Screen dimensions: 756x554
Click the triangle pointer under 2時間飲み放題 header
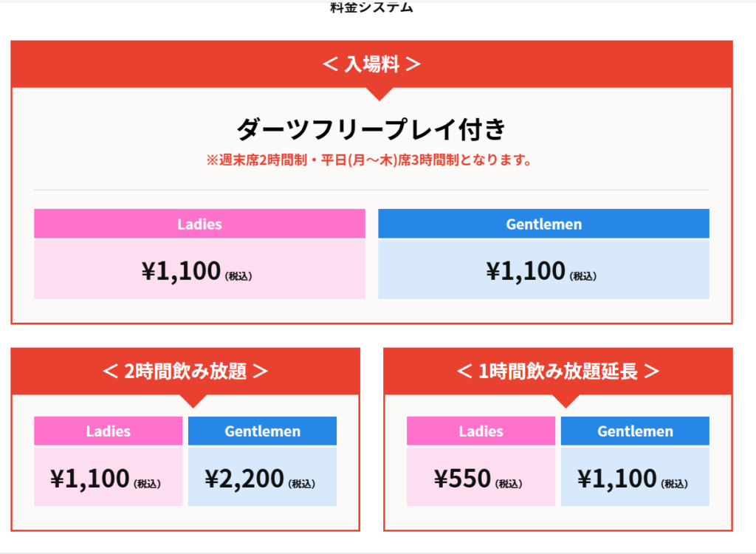click(x=193, y=401)
